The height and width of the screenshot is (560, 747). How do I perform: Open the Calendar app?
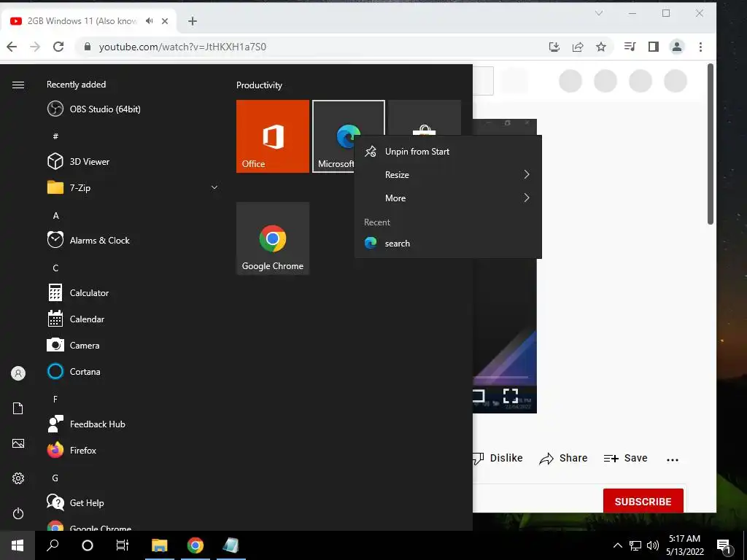pos(76,319)
